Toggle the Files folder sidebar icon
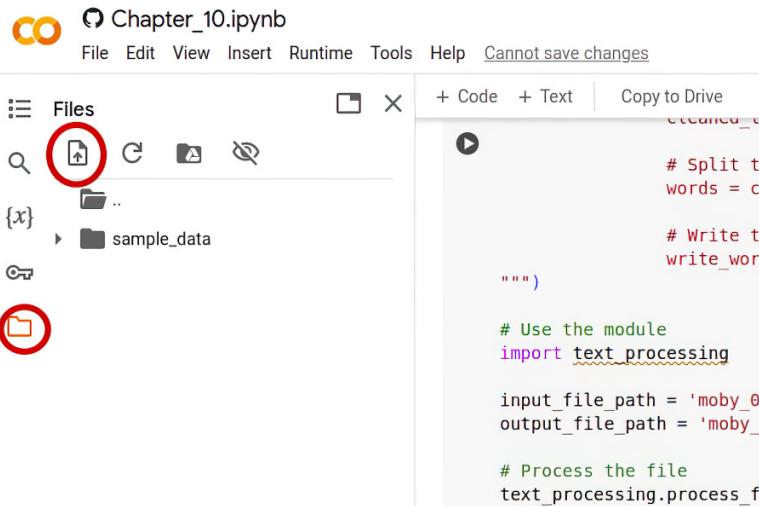This screenshot has height=507, width=759. [x=20, y=326]
